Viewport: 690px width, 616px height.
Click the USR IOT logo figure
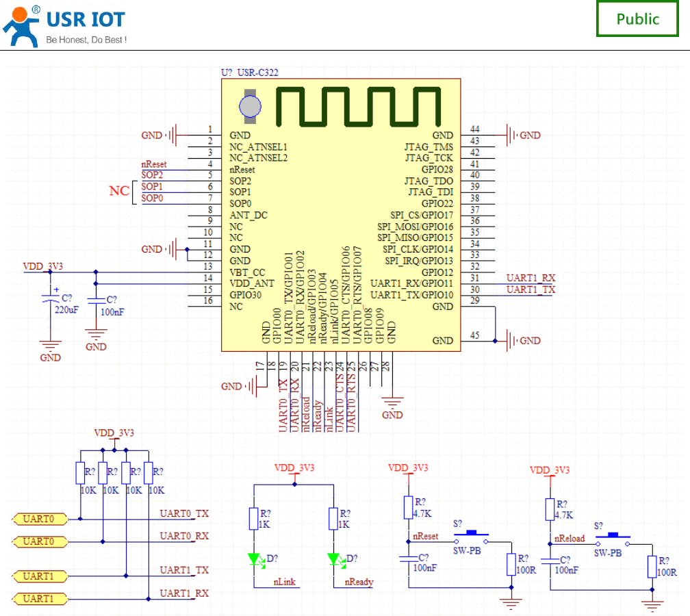tap(22, 27)
